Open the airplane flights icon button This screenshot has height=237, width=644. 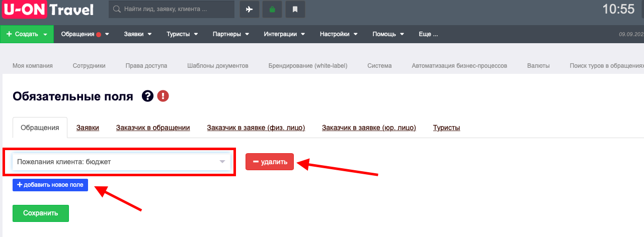249,9
